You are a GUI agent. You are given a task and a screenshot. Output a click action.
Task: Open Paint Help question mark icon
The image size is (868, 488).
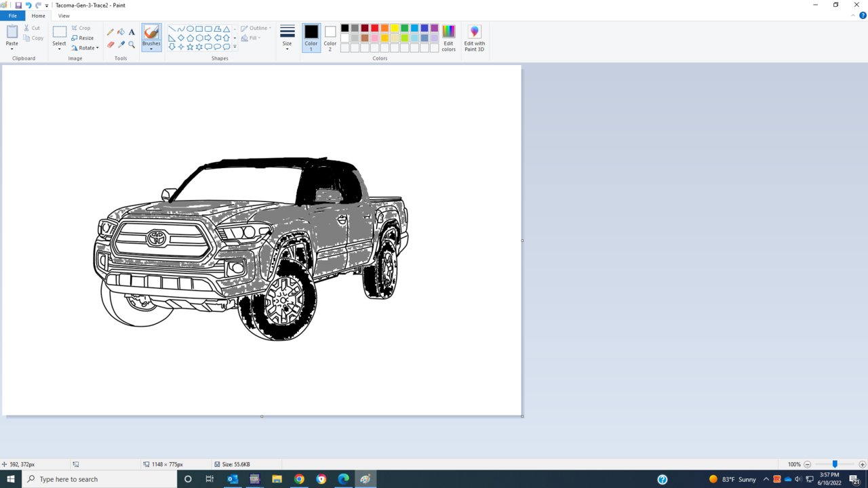863,15
